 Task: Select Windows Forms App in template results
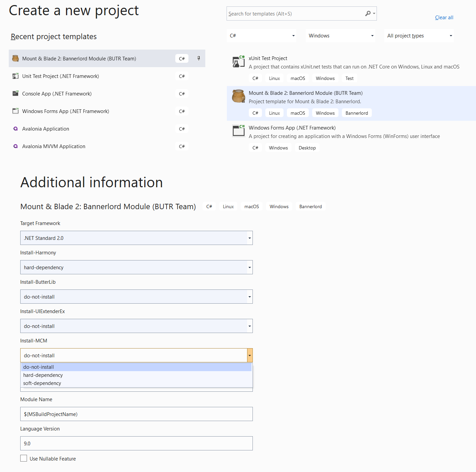(351, 138)
